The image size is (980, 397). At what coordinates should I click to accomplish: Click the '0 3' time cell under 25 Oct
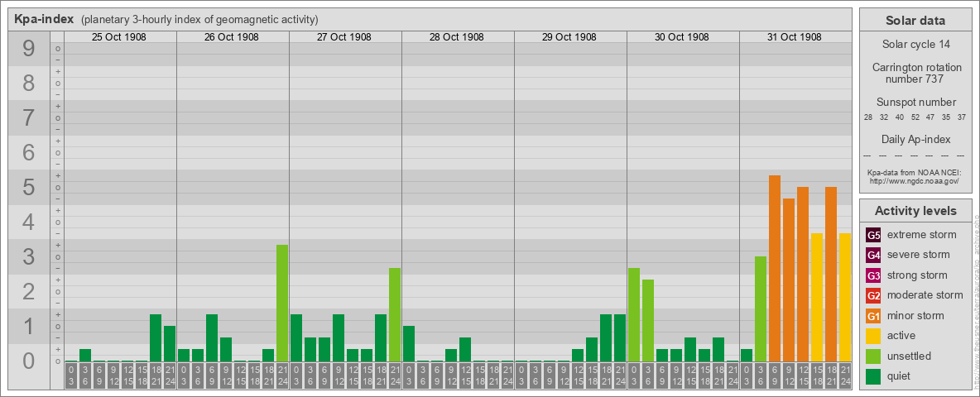click(x=71, y=376)
